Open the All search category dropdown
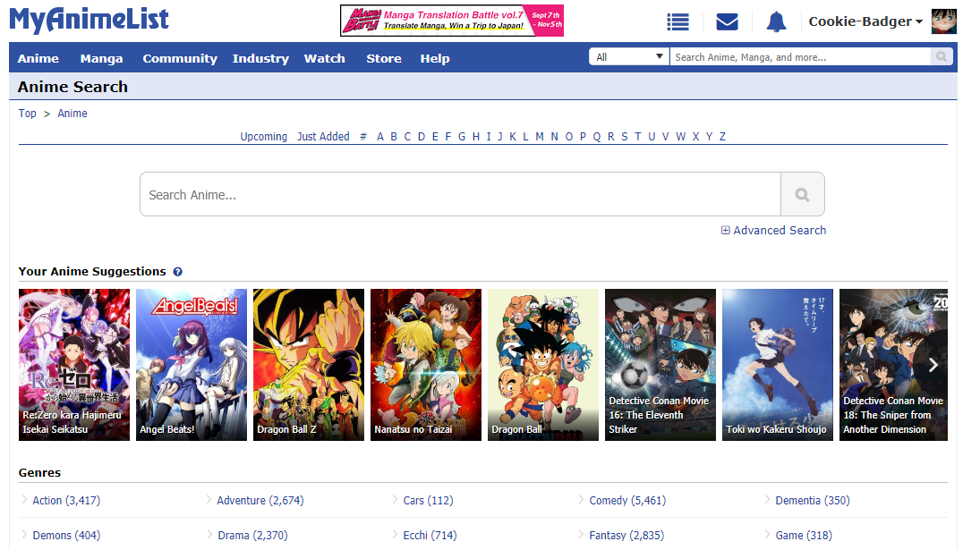The width and height of the screenshot is (980, 550). pos(628,57)
